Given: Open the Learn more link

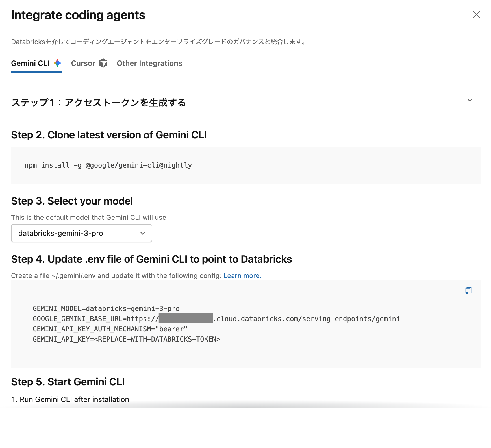Looking at the screenshot, I should (242, 275).
